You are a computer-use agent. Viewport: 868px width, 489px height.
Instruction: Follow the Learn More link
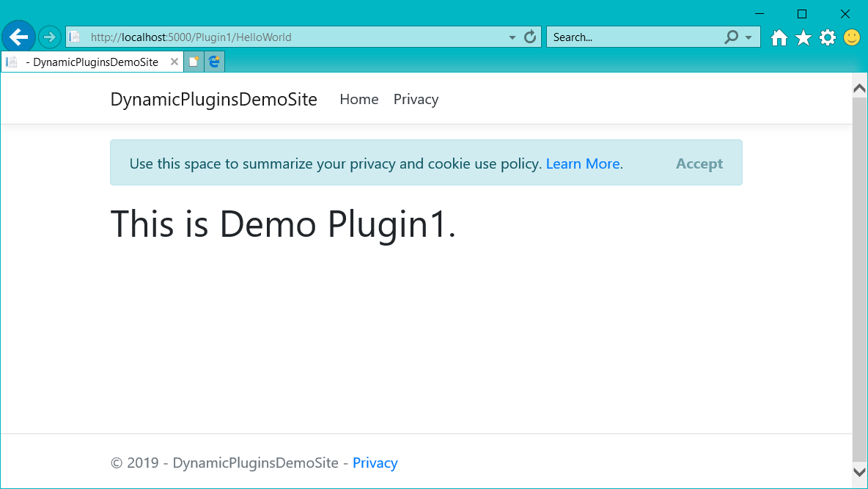(x=583, y=164)
